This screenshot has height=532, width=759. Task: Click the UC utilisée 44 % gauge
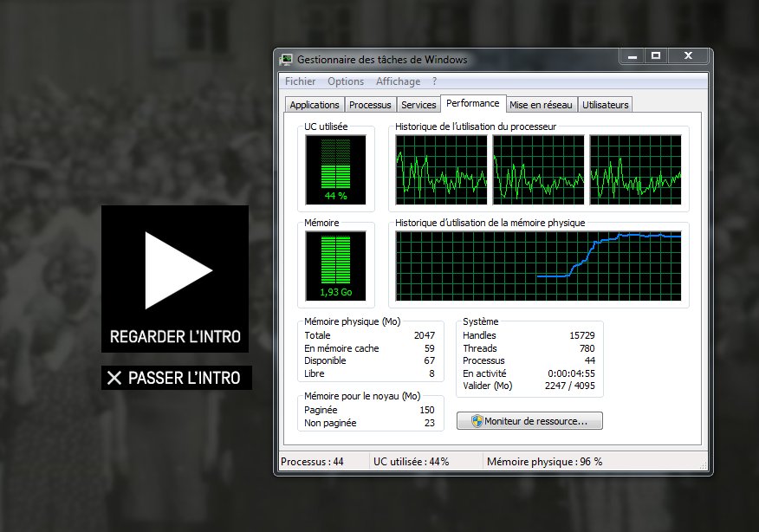coord(335,170)
